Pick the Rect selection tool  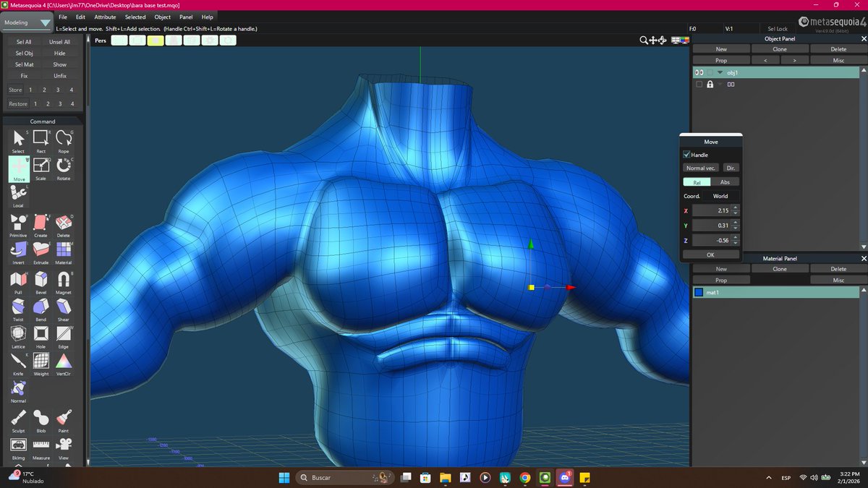point(41,140)
